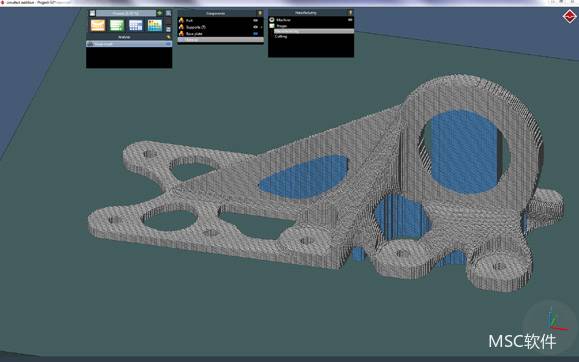This screenshot has height=362, width=579.
Task: Expand the Supports item arrow
Action: [x=262, y=27]
